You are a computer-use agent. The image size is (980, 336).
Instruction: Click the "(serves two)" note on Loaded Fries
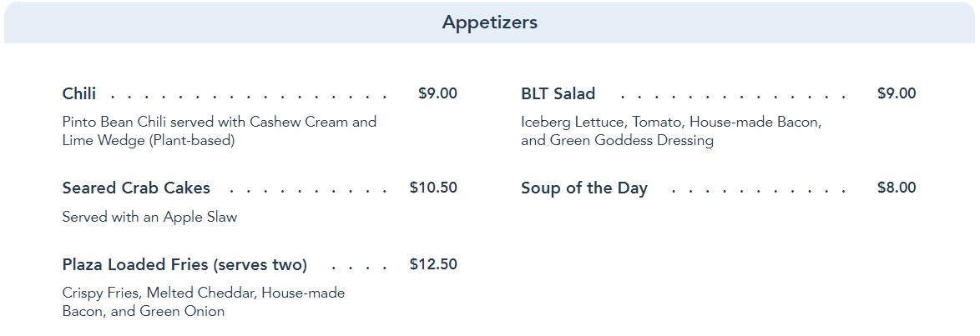260,265
